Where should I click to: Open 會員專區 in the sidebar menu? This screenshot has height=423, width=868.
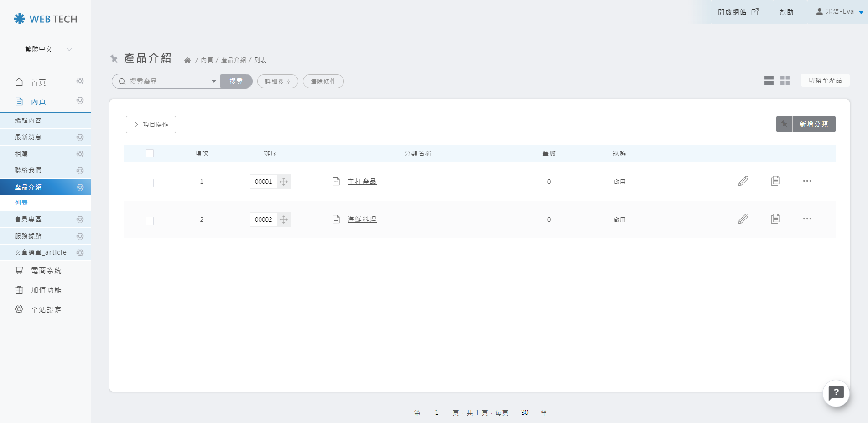click(28, 219)
